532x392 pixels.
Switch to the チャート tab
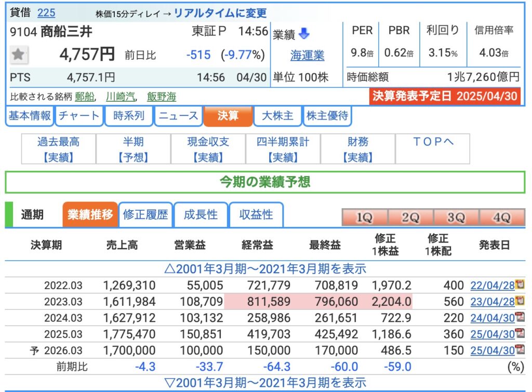tap(79, 116)
